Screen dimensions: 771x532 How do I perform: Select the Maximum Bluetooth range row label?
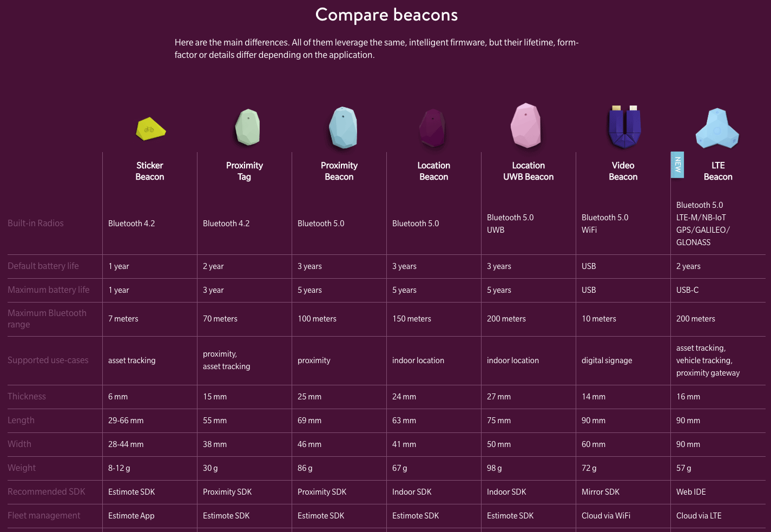pos(47,319)
